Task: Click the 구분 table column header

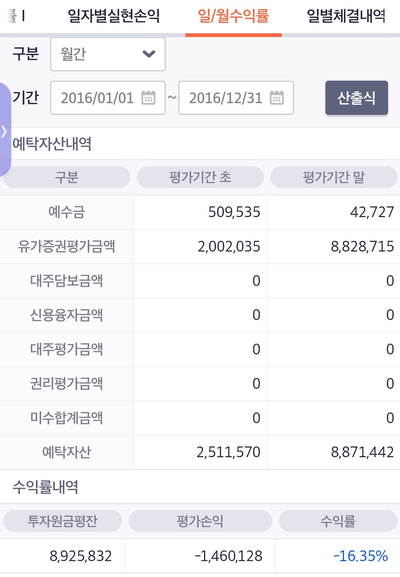Action: coord(67,177)
